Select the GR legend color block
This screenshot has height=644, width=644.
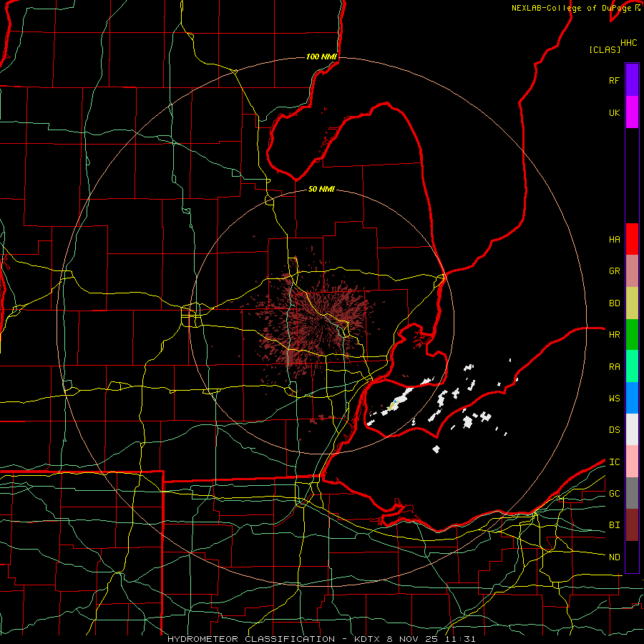click(632, 271)
